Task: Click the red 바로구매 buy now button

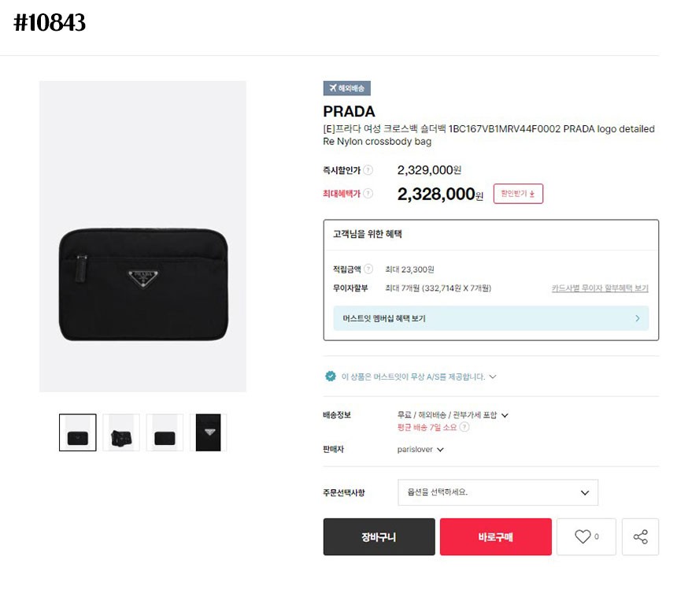Action: click(495, 537)
